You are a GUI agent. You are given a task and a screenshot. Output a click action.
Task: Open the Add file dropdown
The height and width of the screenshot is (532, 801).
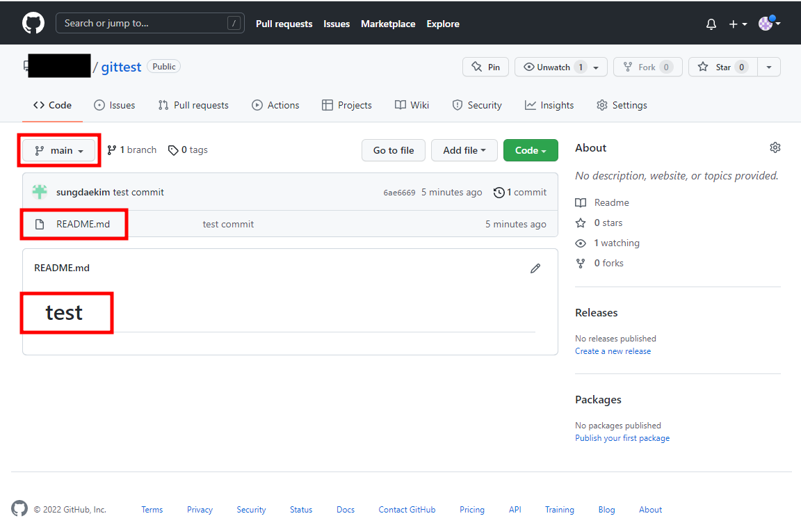point(464,150)
